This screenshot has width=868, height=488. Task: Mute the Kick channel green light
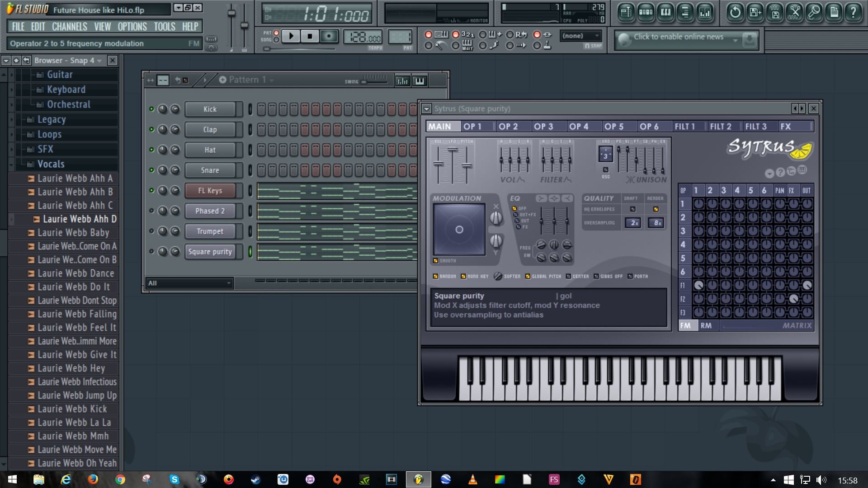pos(151,109)
